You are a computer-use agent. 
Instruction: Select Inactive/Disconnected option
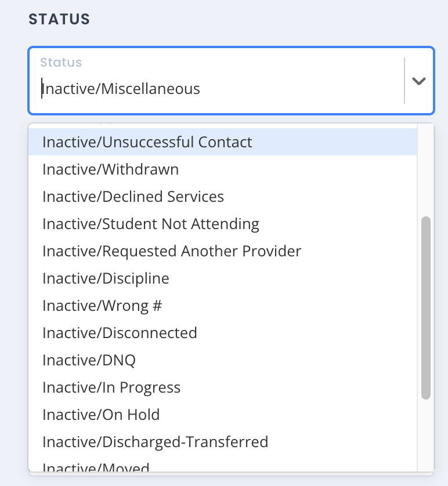(x=120, y=333)
